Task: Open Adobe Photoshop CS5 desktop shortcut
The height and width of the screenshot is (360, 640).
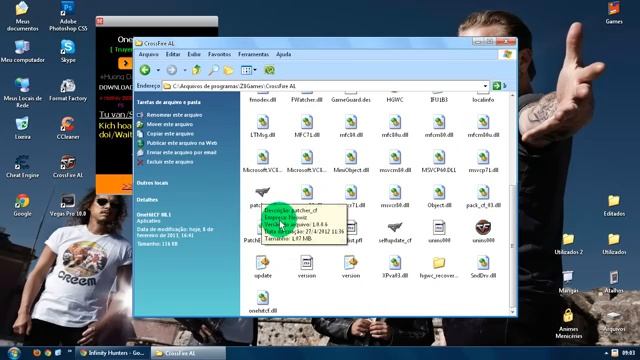Action: [x=68, y=16]
